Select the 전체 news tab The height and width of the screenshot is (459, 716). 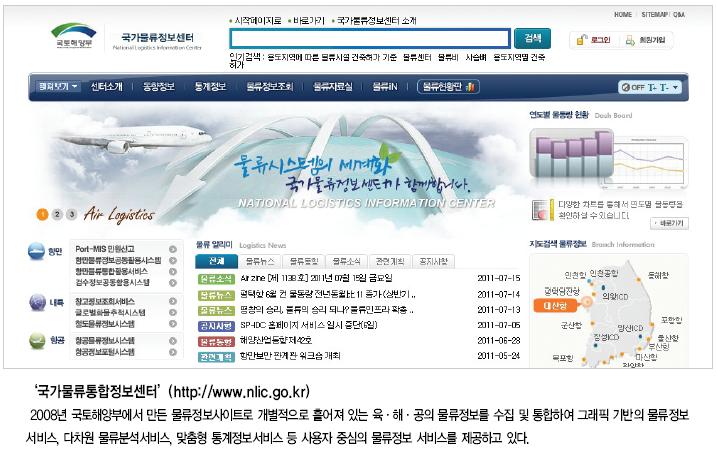click(x=216, y=261)
